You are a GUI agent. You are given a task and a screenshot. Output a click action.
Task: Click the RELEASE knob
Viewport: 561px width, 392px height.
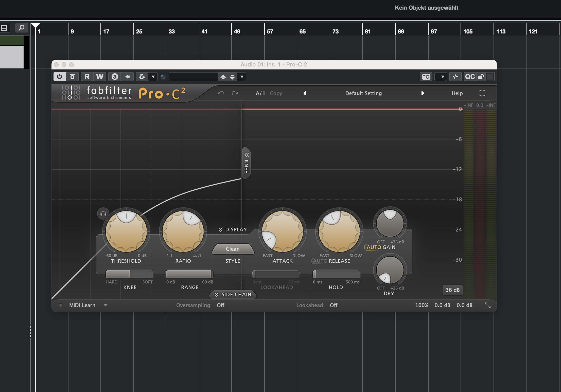339,231
